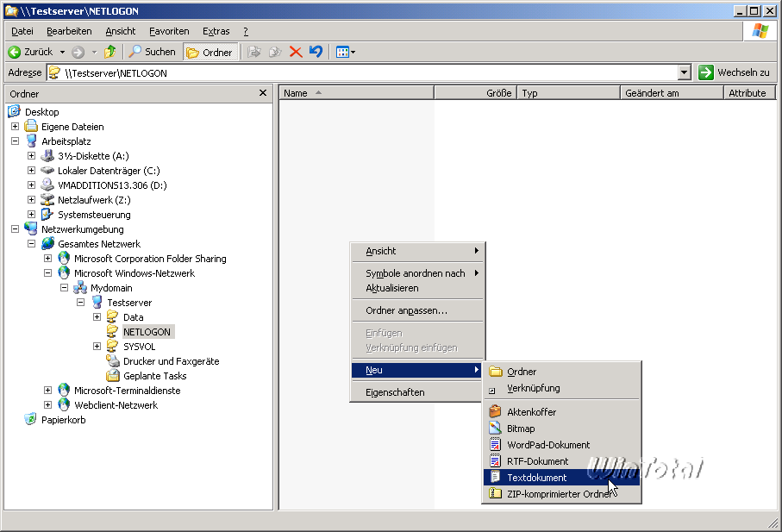Open the address bar dropdown arrow
This screenshot has height=532, width=782.
click(x=685, y=72)
